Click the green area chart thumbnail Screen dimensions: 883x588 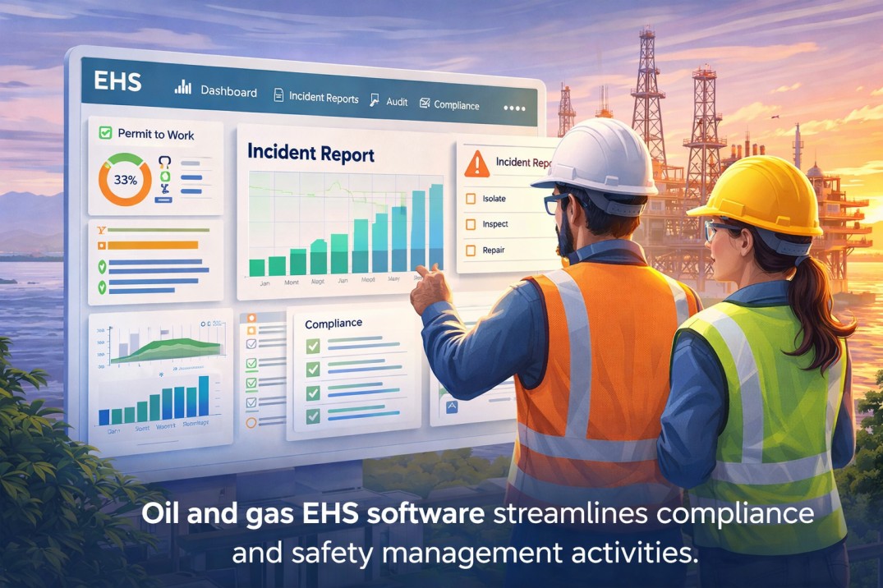pos(166,349)
